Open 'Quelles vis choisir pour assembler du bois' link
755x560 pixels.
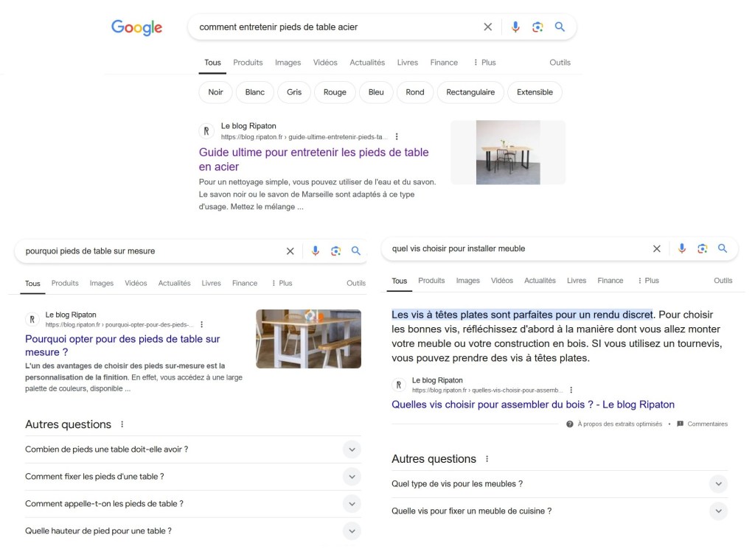[x=532, y=405]
